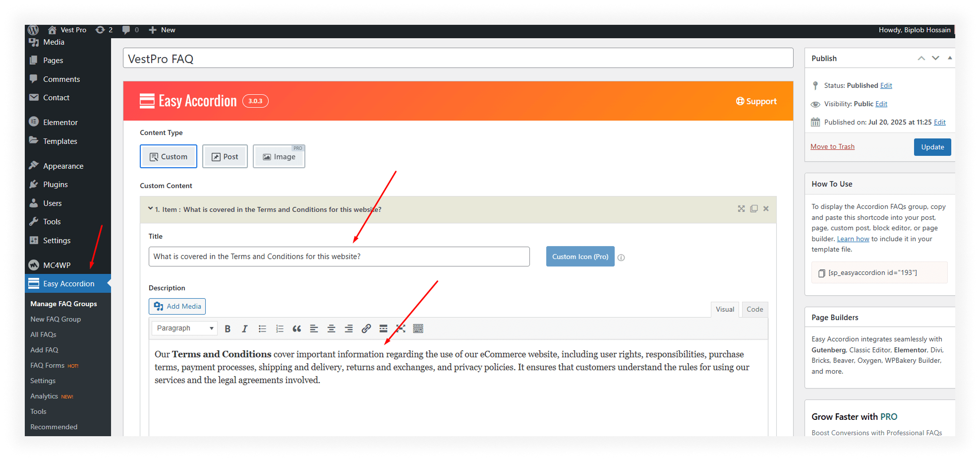Click the item Title input field
Viewport: 980px width, 461px height.
339,257
